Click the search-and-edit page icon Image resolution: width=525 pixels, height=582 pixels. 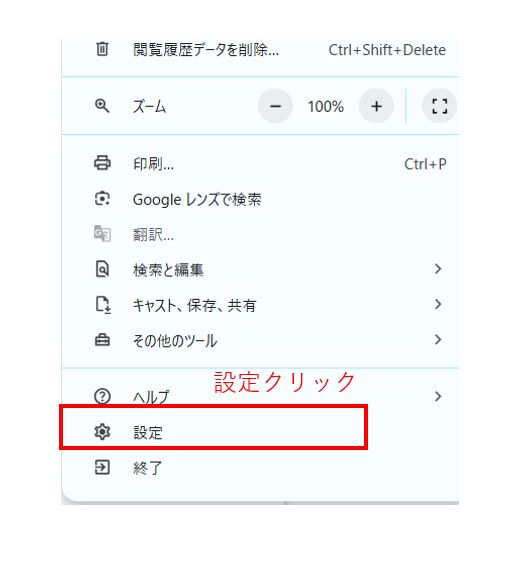[x=102, y=269]
